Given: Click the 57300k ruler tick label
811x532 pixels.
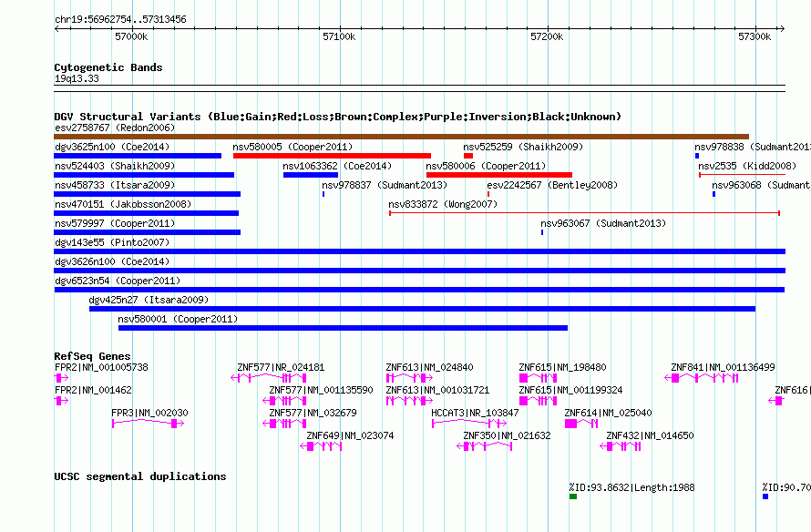Looking at the screenshot, I should [755, 36].
